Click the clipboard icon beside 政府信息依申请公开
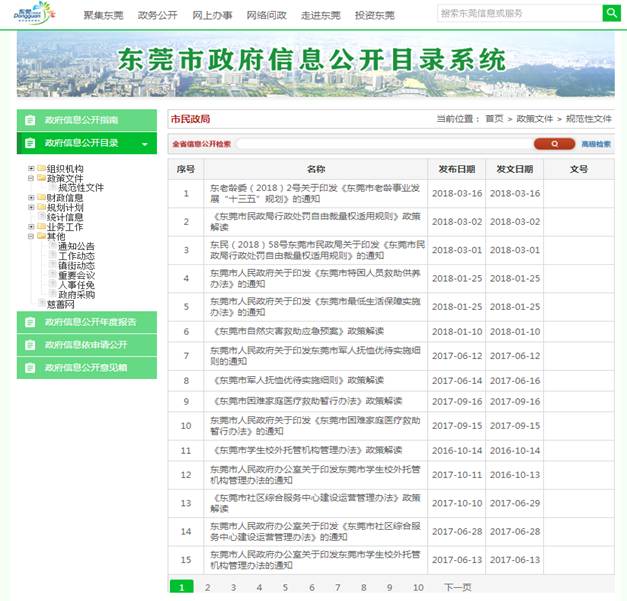This screenshot has height=601, width=627. [x=30, y=344]
